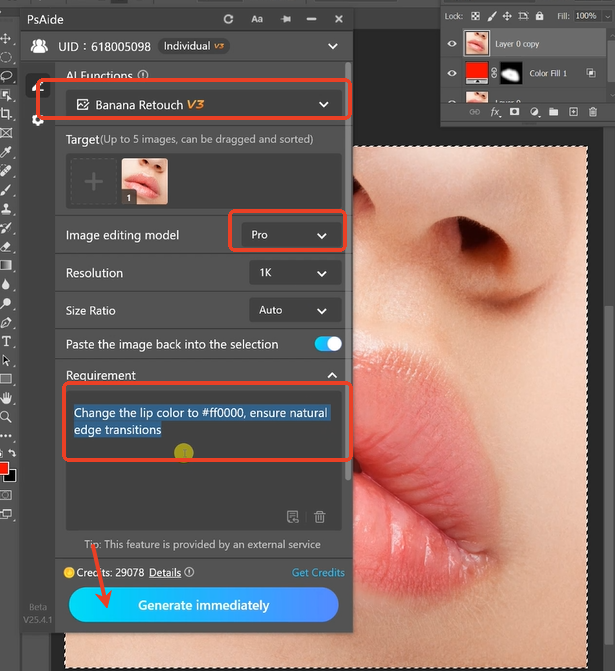The width and height of the screenshot is (615, 671).
Task: Click the red foreground color swatch
Action: click(x=4, y=469)
